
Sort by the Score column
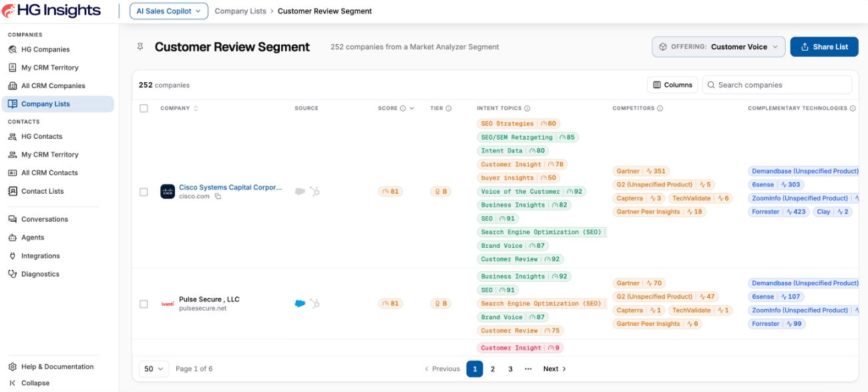click(x=396, y=108)
